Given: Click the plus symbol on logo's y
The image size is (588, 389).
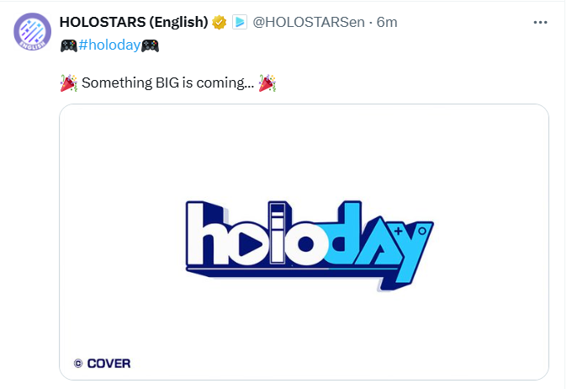Looking at the screenshot, I should click(398, 231).
